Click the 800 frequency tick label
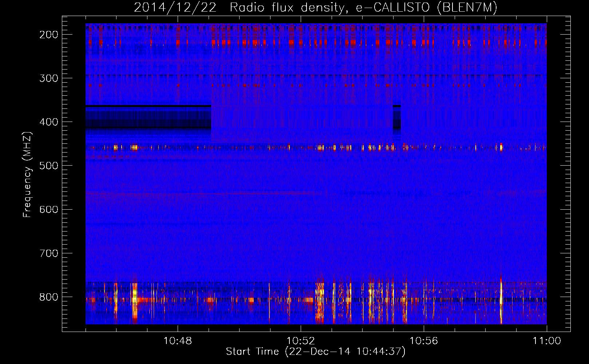The height and width of the screenshot is (364, 589). coord(49,297)
